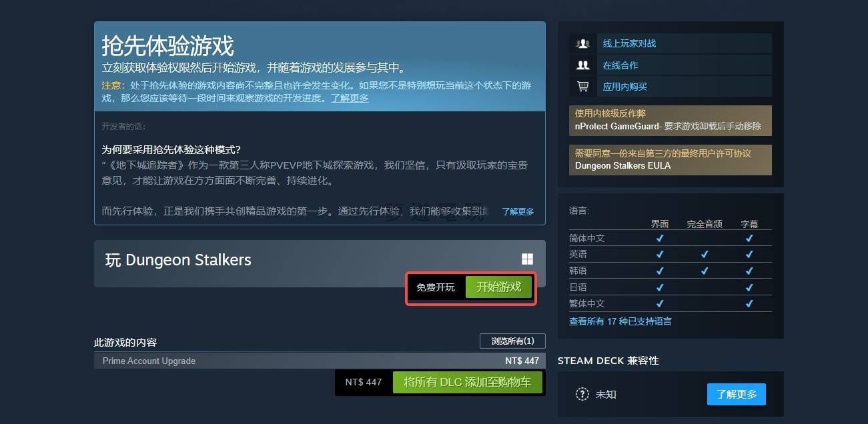
Task: Click the in-app purchases cart icon
Action: 583,87
